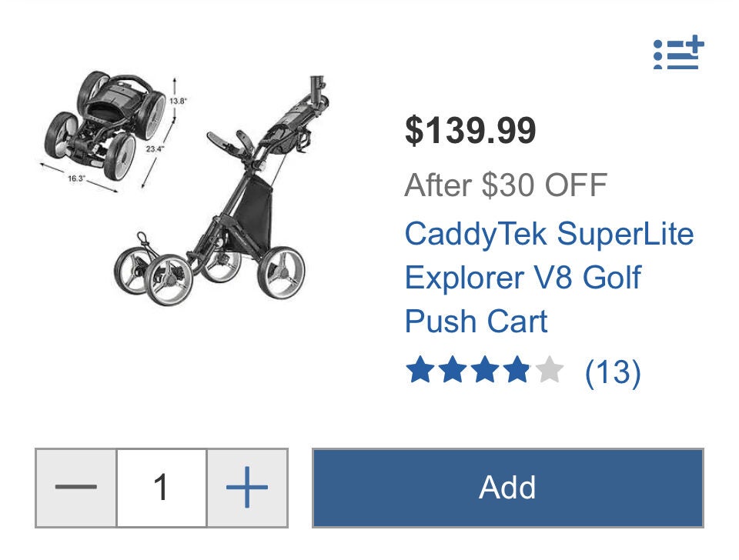Click the 13.8 inch dimension label
The height and width of the screenshot is (560, 739).
179,99
